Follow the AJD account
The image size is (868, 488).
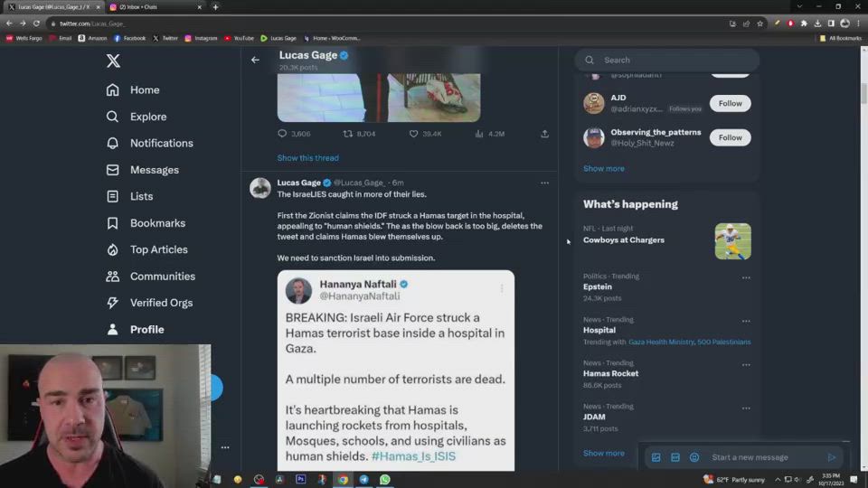click(730, 103)
